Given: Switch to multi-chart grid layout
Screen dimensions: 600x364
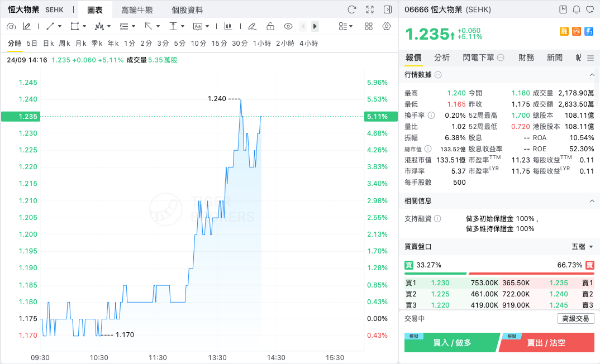Looking at the screenshot, I should (369, 26).
